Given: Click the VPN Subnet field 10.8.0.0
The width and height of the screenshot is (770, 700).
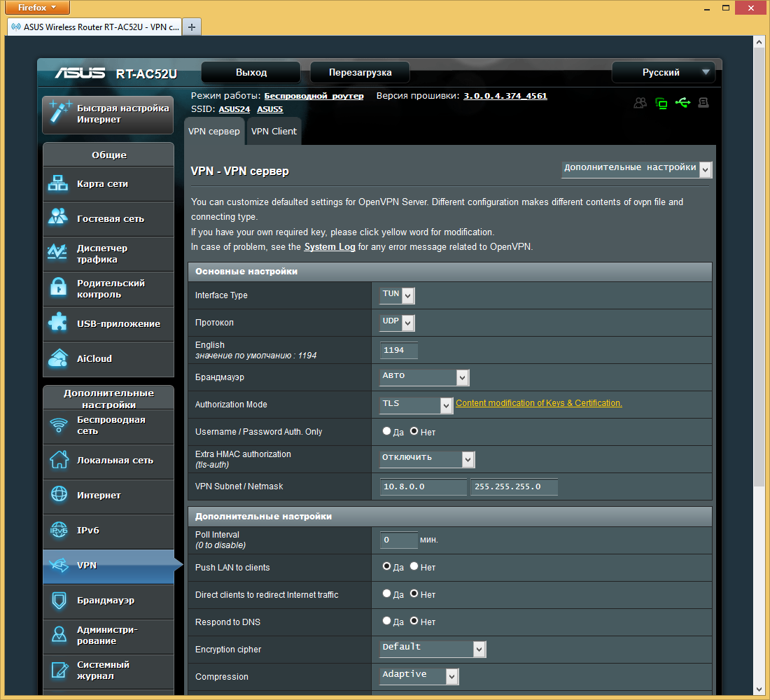Looking at the screenshot, I should (x=423, y=486).
